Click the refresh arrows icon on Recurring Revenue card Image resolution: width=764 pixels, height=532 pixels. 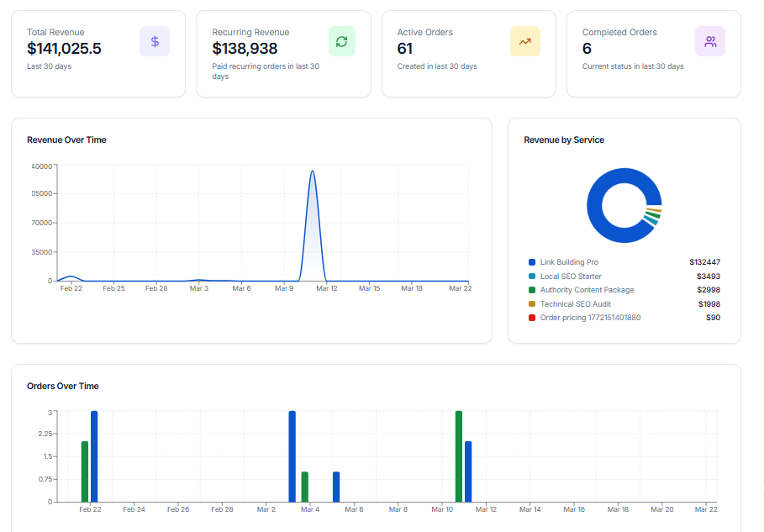coord(341,41)
